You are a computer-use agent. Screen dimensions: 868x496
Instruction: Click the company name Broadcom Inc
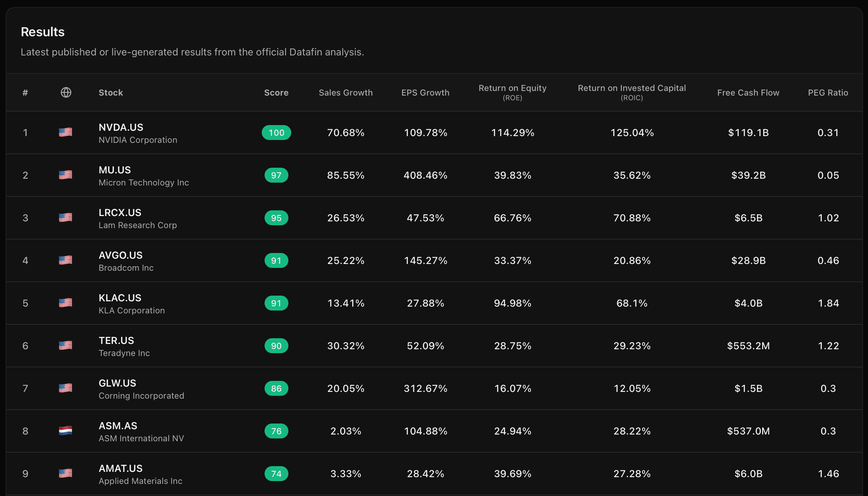(126, 268)
